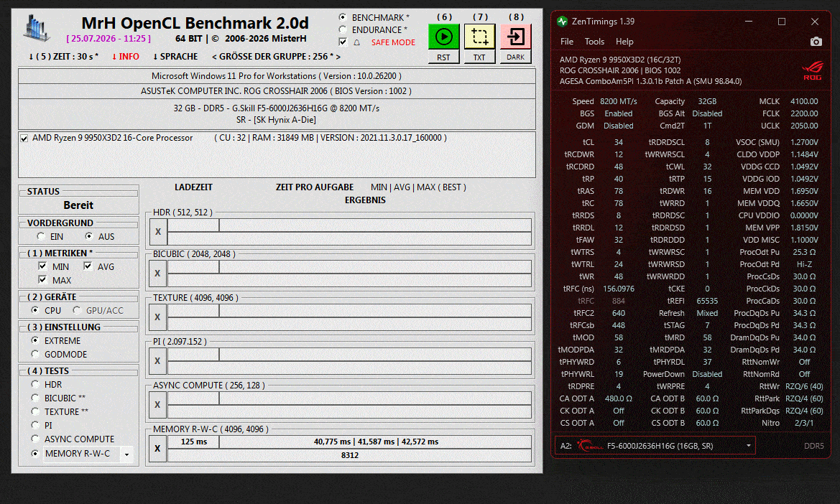Click the TXT button label
The width and height of the screenshot is (840, 504).
(x=479, y=57)
